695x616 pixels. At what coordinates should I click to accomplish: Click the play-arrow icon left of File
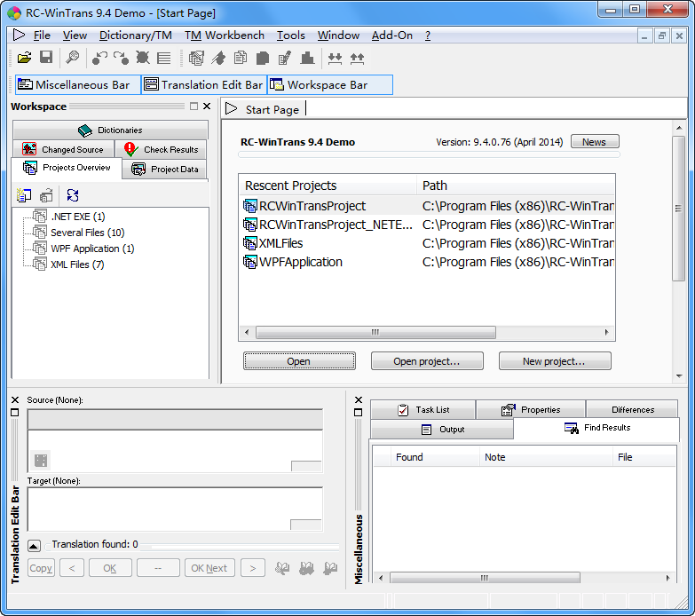(x=19, y=35)
